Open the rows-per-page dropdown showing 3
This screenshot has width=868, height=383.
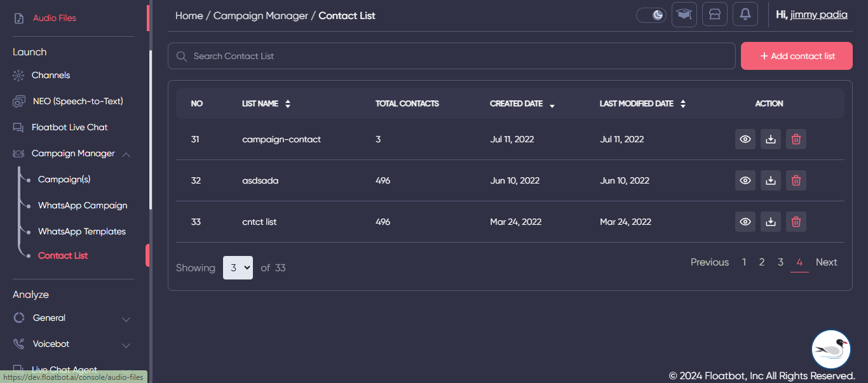pos(238,267)
